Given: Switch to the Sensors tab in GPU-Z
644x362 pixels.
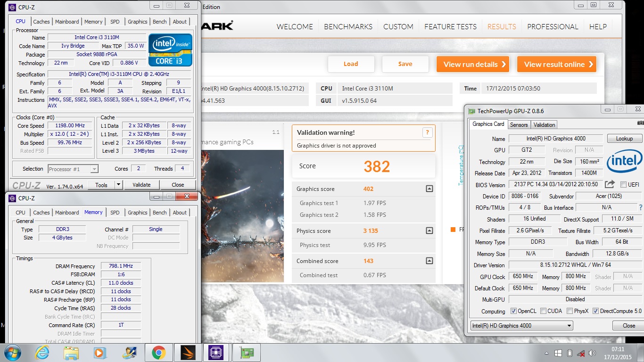Looking at the screenshot, I should (519, 124).
